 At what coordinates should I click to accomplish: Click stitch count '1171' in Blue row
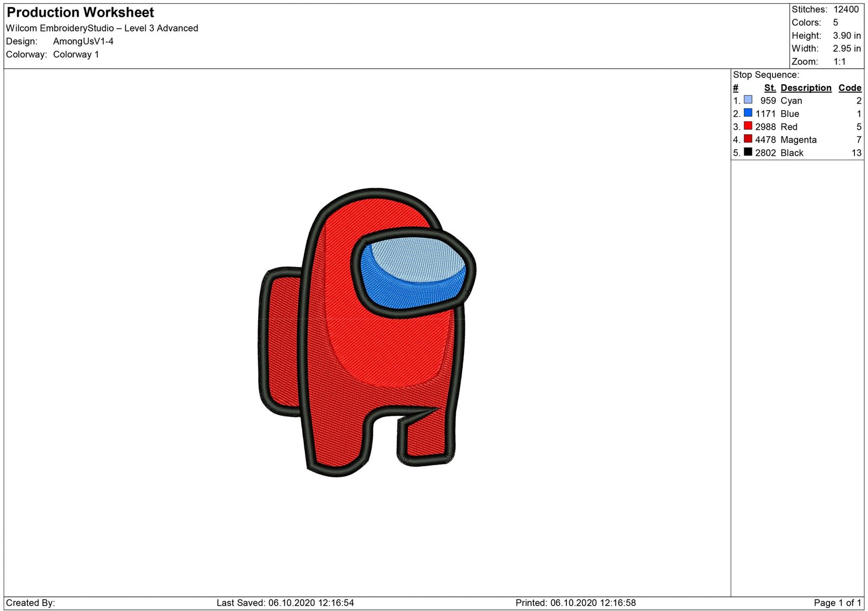pyautogui.click(x=766, y=114)
